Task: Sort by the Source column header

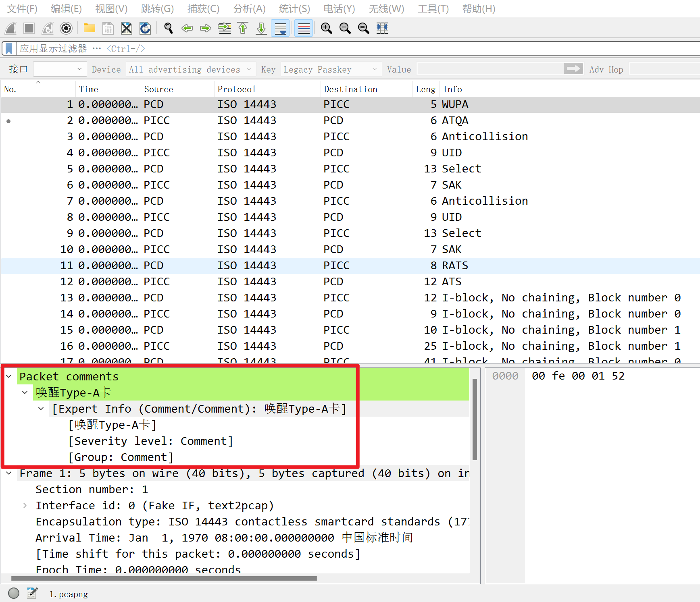Action: [177, 89]
